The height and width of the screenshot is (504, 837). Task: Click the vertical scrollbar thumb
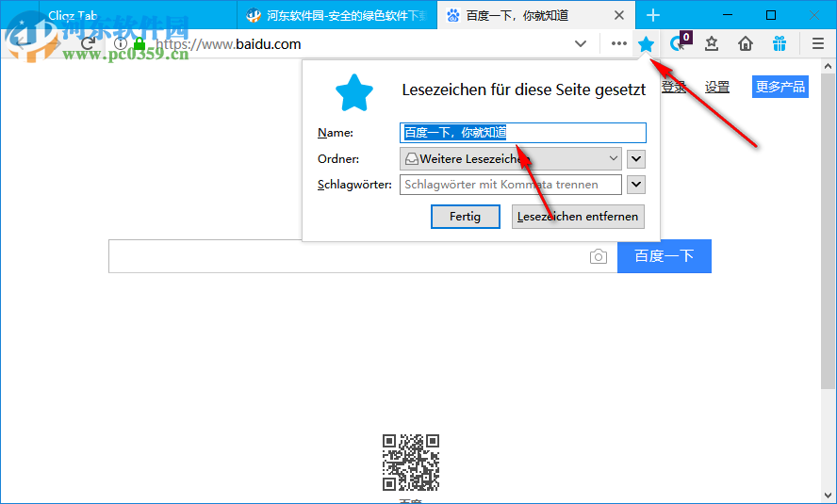(828, 231)
